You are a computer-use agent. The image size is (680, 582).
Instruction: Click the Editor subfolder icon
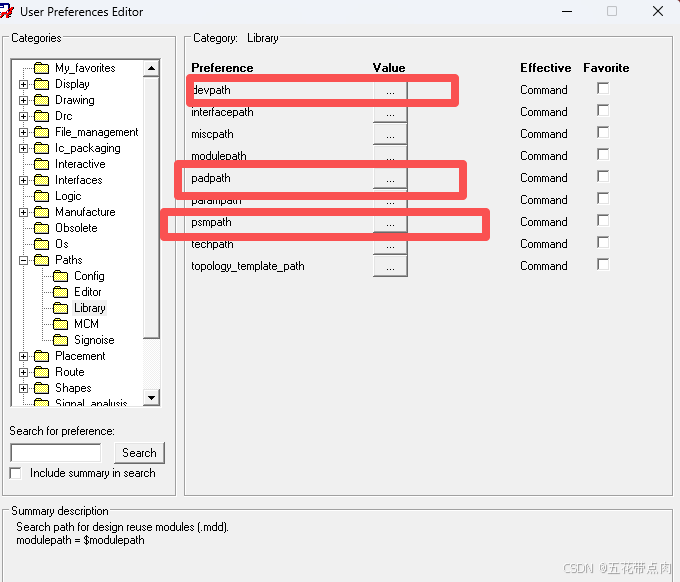61,292
